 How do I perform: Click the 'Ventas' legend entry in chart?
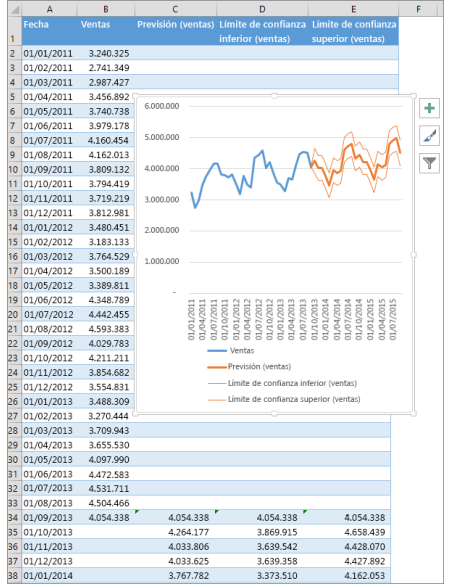tap(231, 351)
